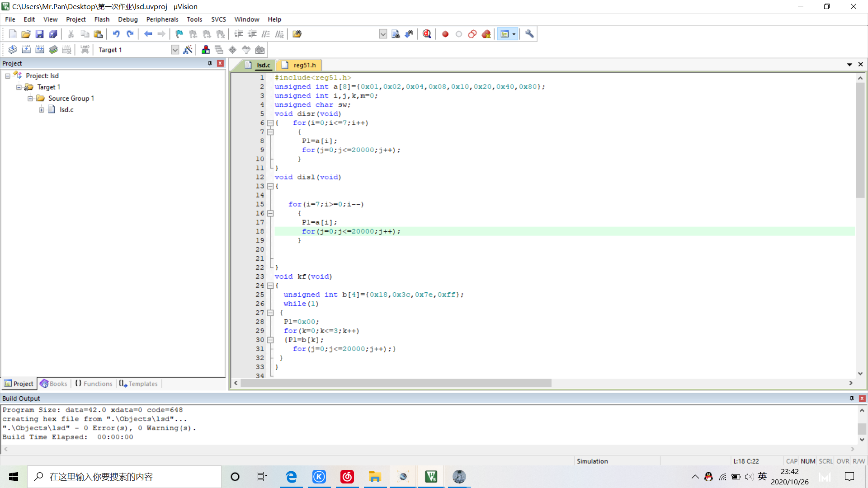The width and height of the screenshot is (868, 488).
Task: Open Manage Run-Time Environment icon
Action: pos(233,50)
